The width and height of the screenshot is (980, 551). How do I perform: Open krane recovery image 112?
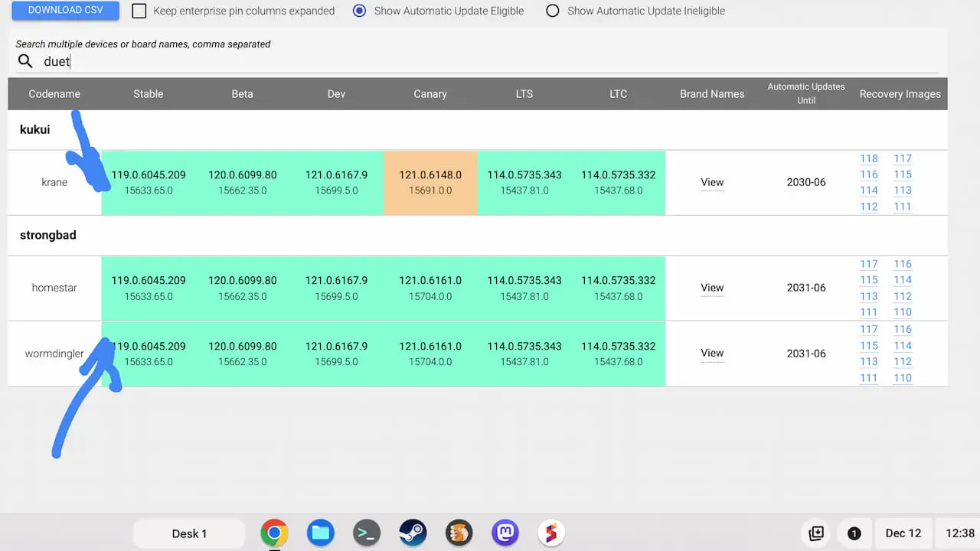[868, 207]
